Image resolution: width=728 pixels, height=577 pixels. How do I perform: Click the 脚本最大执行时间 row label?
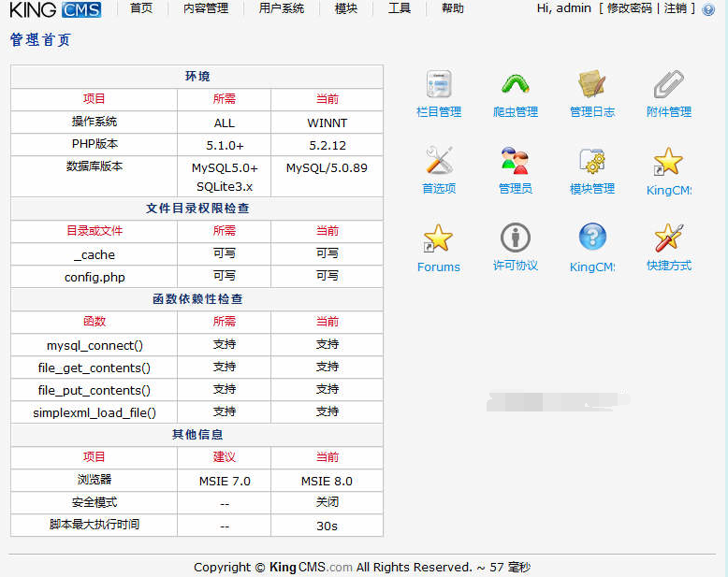(95, 525)
